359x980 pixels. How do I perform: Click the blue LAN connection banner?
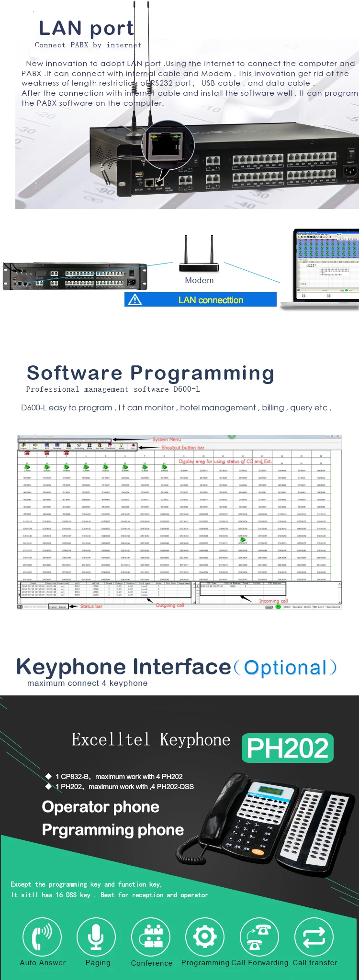point(201,300)
